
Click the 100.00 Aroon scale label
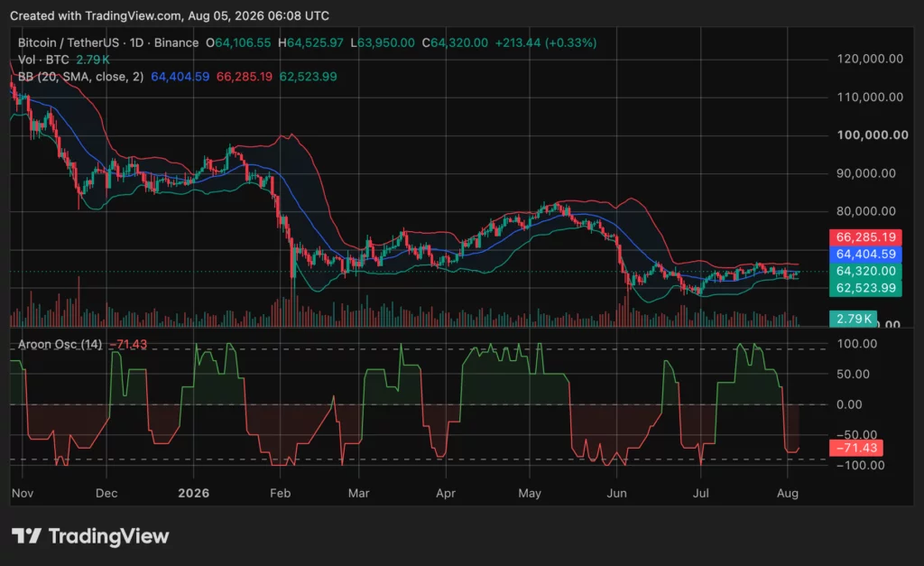(x=857, y=344)
